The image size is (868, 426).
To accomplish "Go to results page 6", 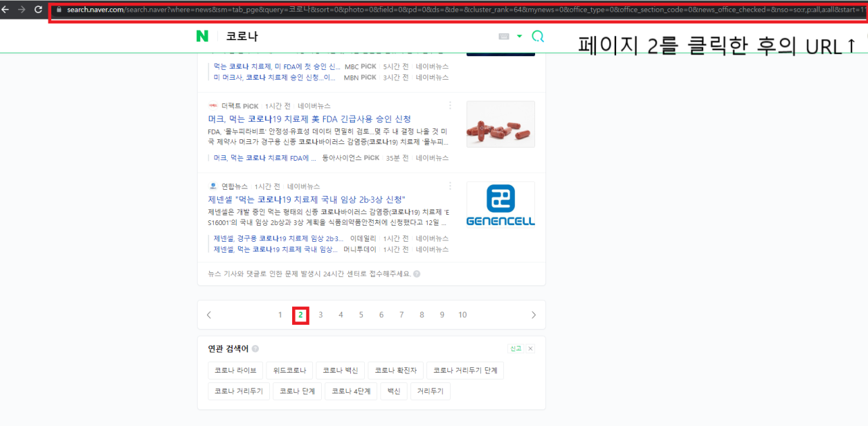I will (x=381, y=314).
